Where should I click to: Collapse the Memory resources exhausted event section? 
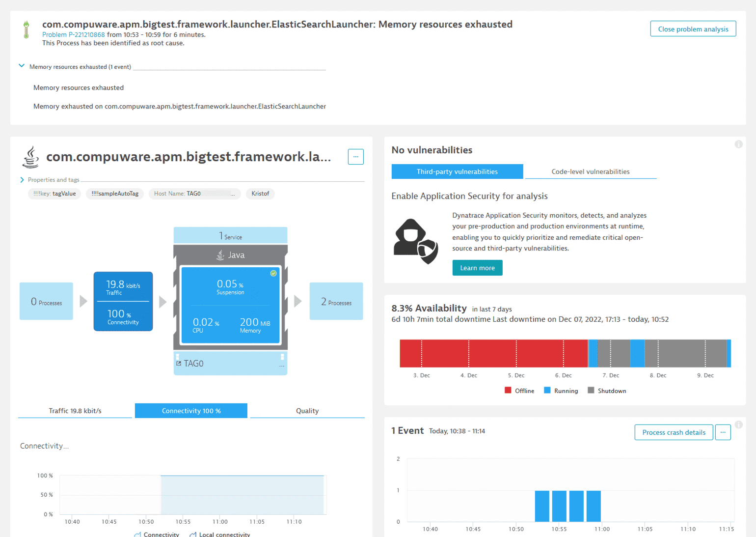pyautogui.click(x=22, y=66)
